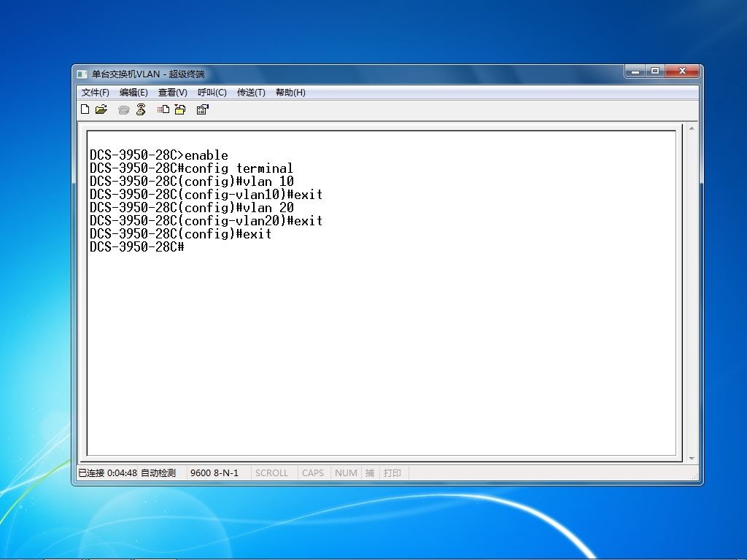Open the 帮助(H) menu
The image size is (747, 560).
(x=290, y=93)
